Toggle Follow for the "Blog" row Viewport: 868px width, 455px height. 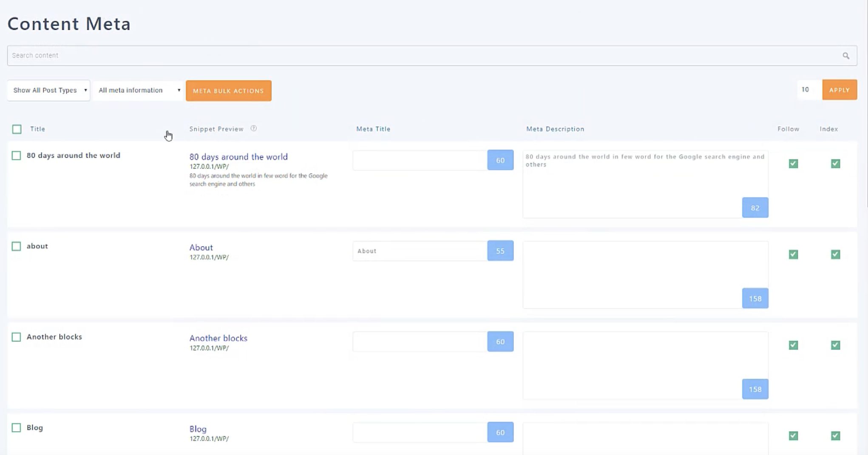(793, 435)
